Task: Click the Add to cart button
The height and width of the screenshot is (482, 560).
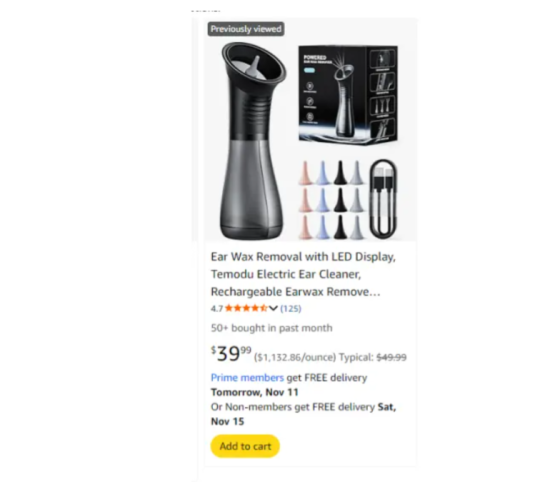Action: [x=245, y=446]
